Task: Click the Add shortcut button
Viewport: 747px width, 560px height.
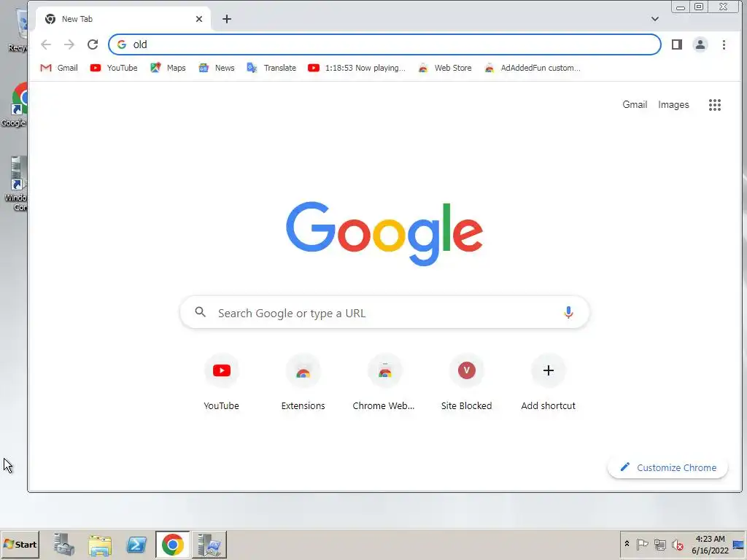Action: coord(549,382)
